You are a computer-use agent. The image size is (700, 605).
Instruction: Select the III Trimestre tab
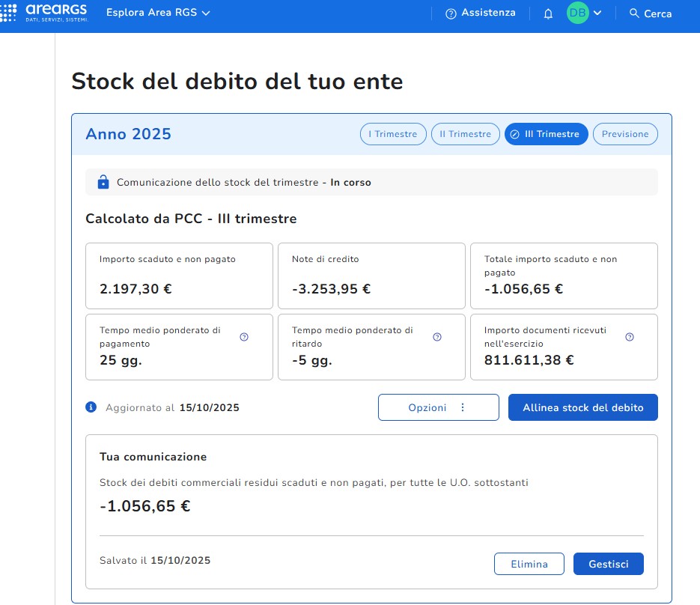546,134
